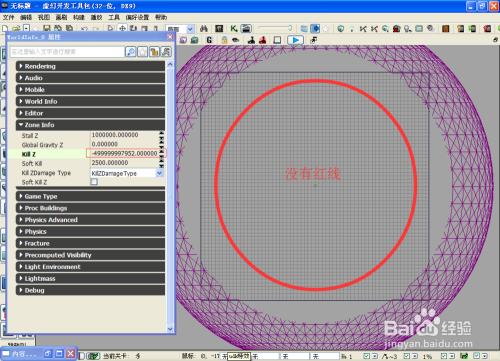Click the red mobile device icon
Screen dimensions: 500x361
(x=487, y=29)
